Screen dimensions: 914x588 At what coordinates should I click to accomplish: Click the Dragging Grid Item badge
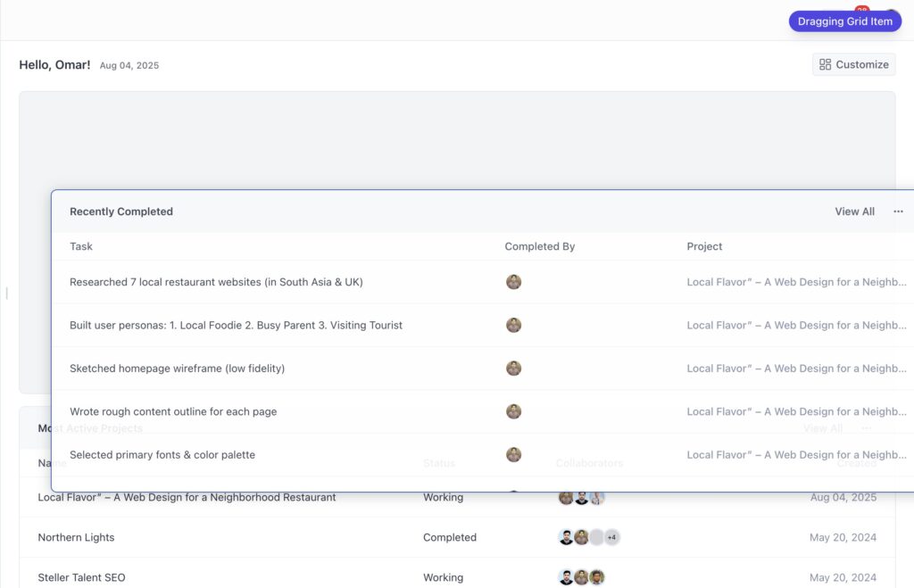844,21
